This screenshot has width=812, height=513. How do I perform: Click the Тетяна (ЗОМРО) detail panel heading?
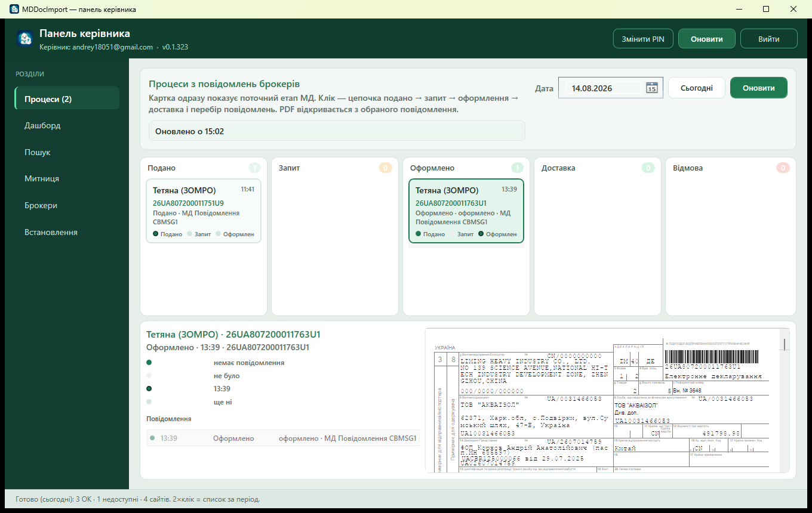point(233,335)
